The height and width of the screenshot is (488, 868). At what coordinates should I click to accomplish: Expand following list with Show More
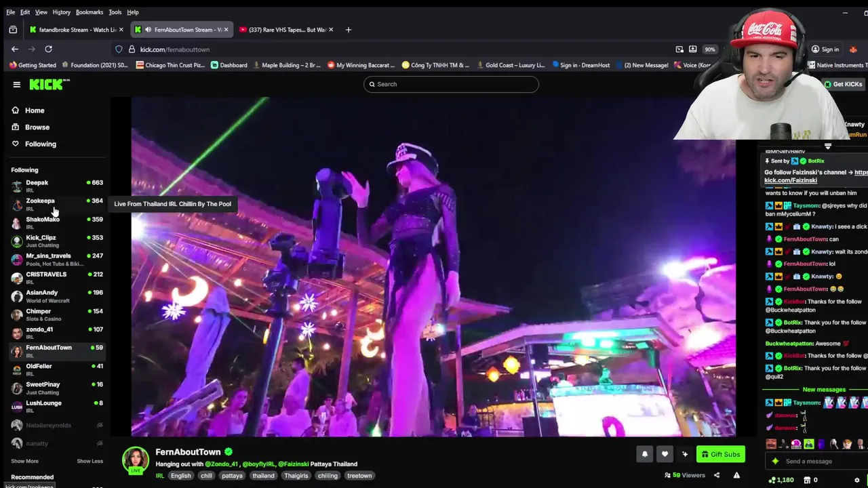tap(24, 461)
